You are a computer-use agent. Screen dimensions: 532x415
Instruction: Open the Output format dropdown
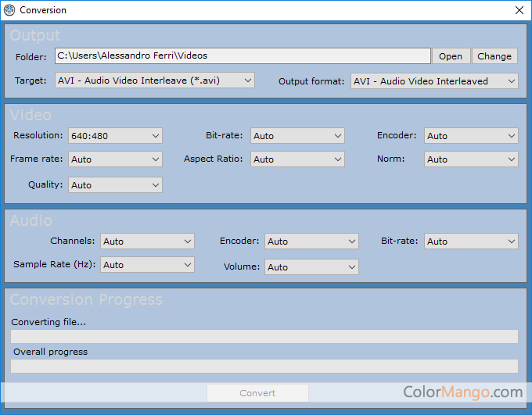tap(434, 81)
